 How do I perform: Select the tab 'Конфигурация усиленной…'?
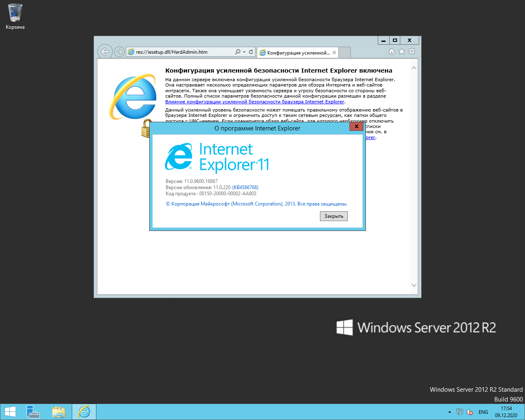pos(298,52)
